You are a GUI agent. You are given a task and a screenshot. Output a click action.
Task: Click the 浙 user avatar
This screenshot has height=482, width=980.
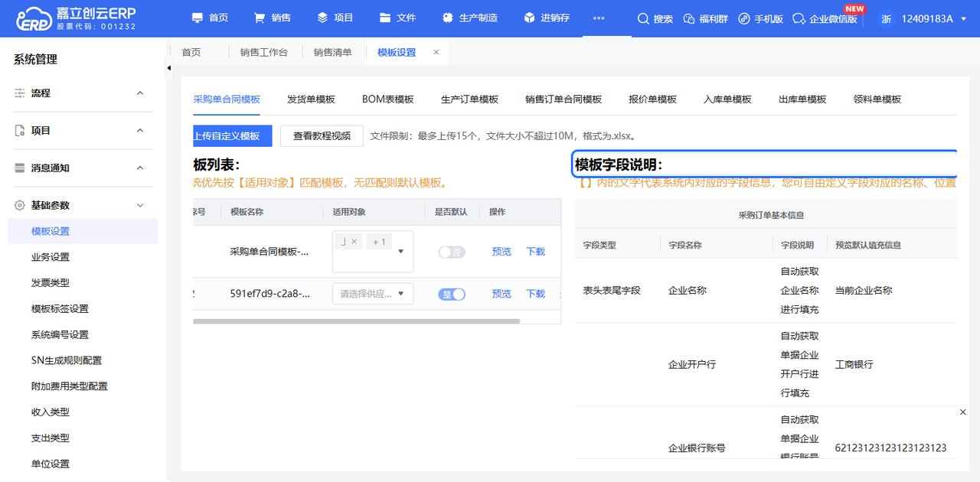click(x=886, y=18)
